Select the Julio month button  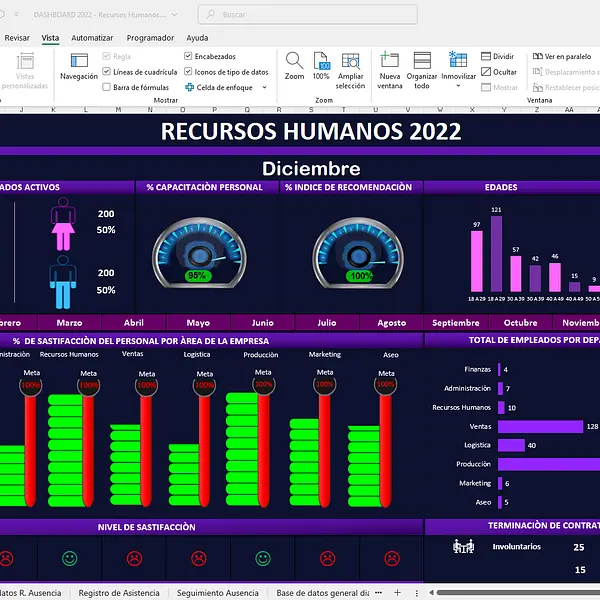[x=327, y=323]
